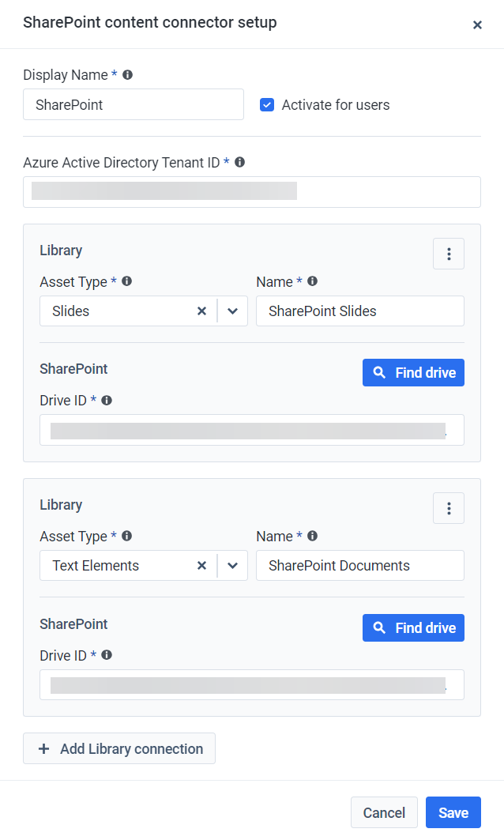Click the Drive ID field of the Slides library
The image size is (504, 840).
click(x=252, y=430)
